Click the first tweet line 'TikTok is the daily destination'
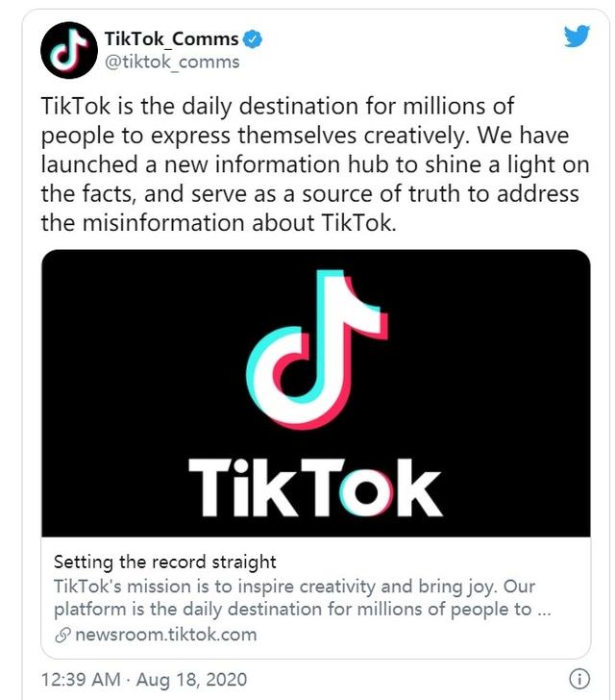 point(278,106)
